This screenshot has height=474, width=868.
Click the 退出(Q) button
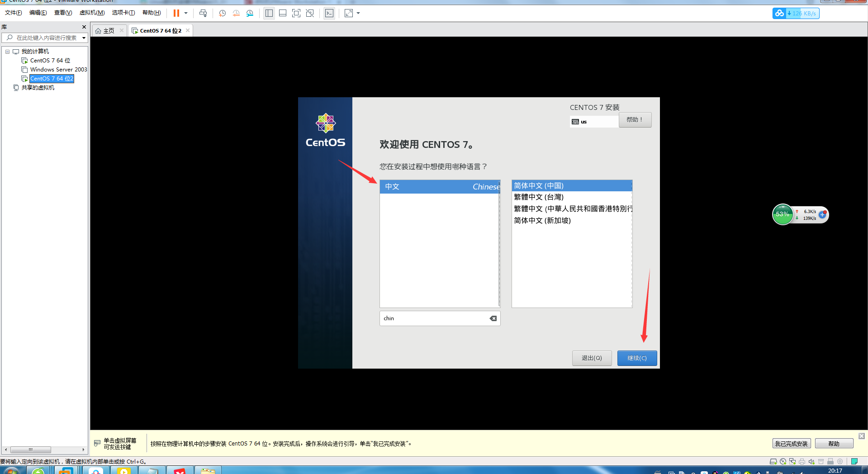(592, 358)
